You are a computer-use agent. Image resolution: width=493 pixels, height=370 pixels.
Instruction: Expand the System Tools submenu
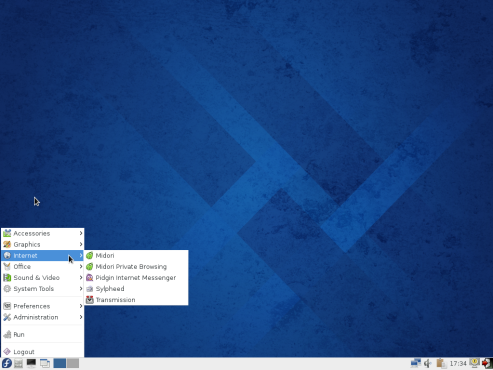(x=42, y=289)
